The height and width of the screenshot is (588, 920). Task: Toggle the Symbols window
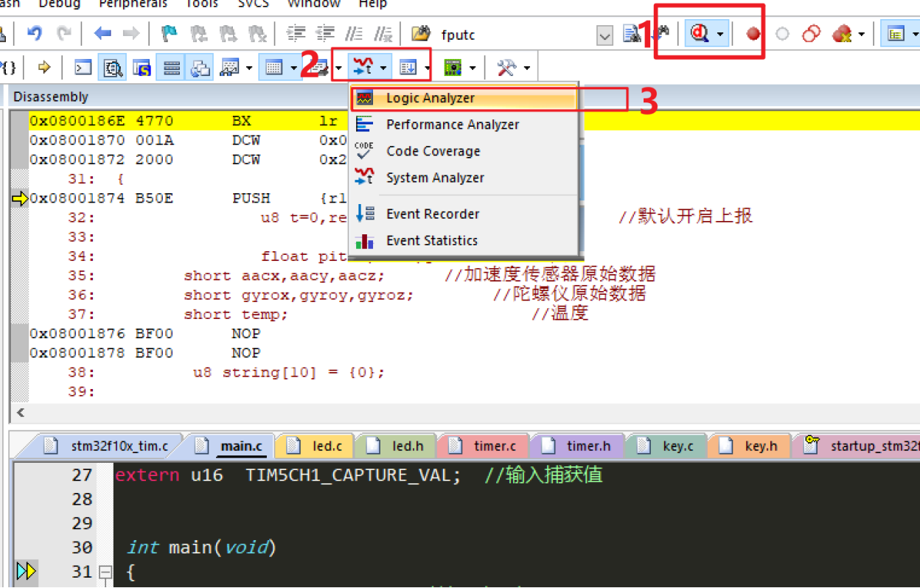[x=142, y=68]
